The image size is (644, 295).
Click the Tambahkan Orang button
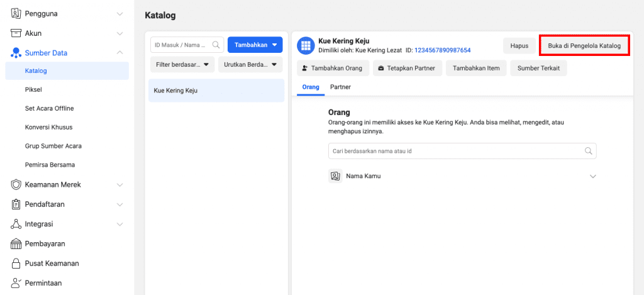(x=332, y=68)
